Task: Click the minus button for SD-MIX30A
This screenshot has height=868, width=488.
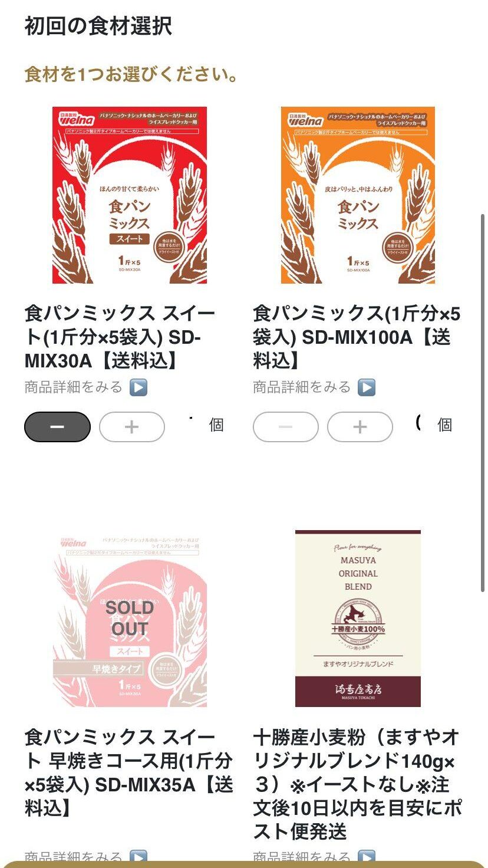Action: point(57,427)
